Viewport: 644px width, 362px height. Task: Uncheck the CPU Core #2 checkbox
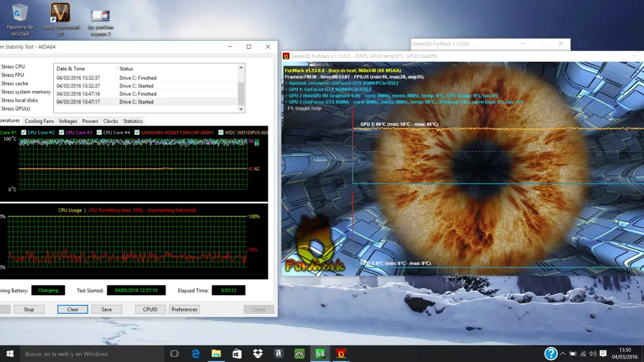tap(24, 133)
